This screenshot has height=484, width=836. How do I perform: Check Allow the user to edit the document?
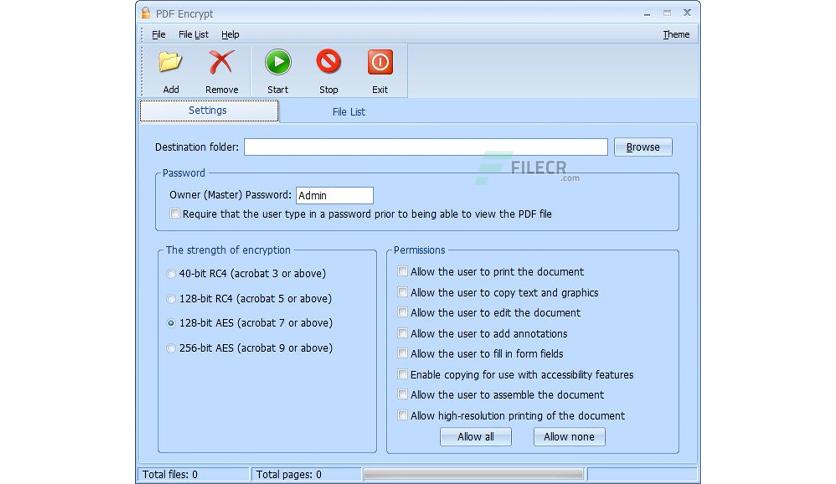(403, 312)
